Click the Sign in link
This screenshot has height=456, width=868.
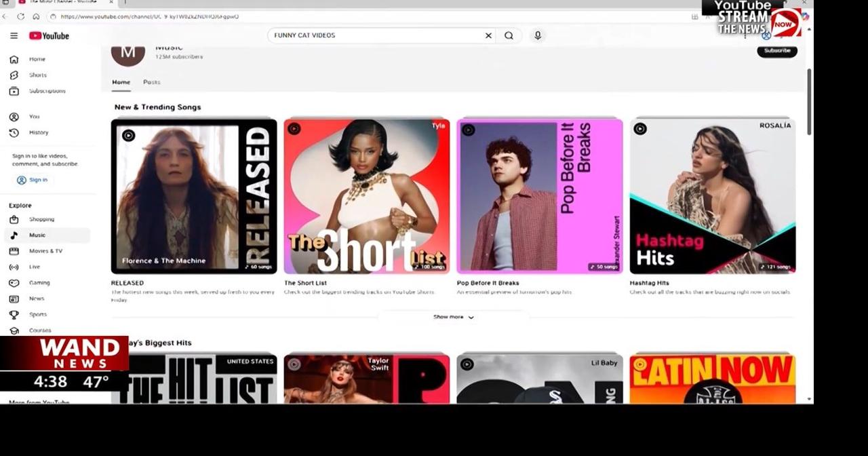tap(33, 179)
